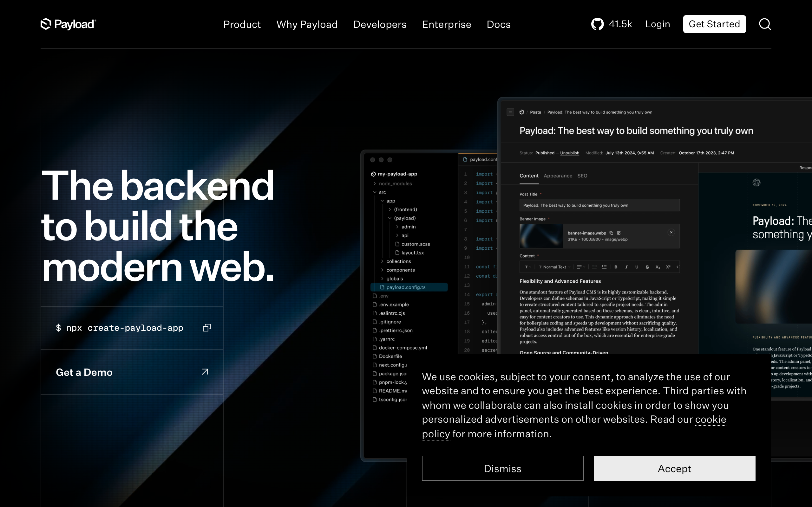Click the Italic formatting icon in the editor
This screenshot has height=507, width=812.
pos(626,267)
